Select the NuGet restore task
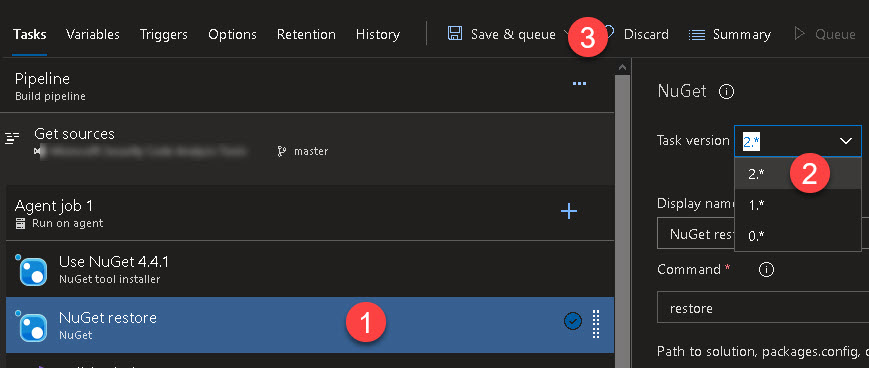 tap(310, 325)
